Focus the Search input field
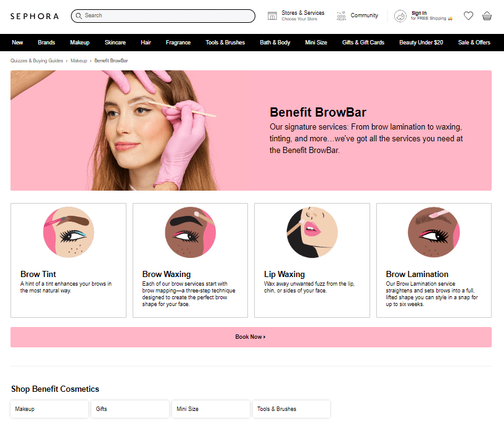The height and width of the screenshot is (435, 504). tap(167, 16)
